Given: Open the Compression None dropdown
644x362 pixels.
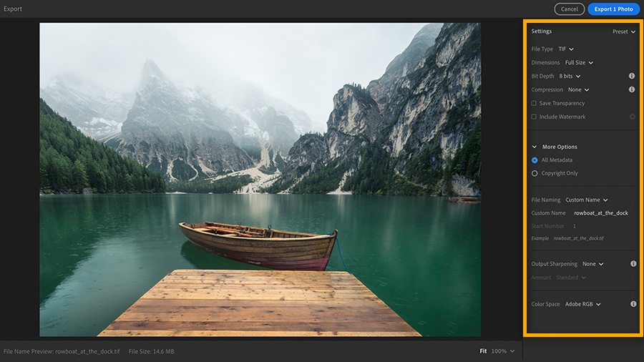Looking at the screenshot, I should pos(579,90).
